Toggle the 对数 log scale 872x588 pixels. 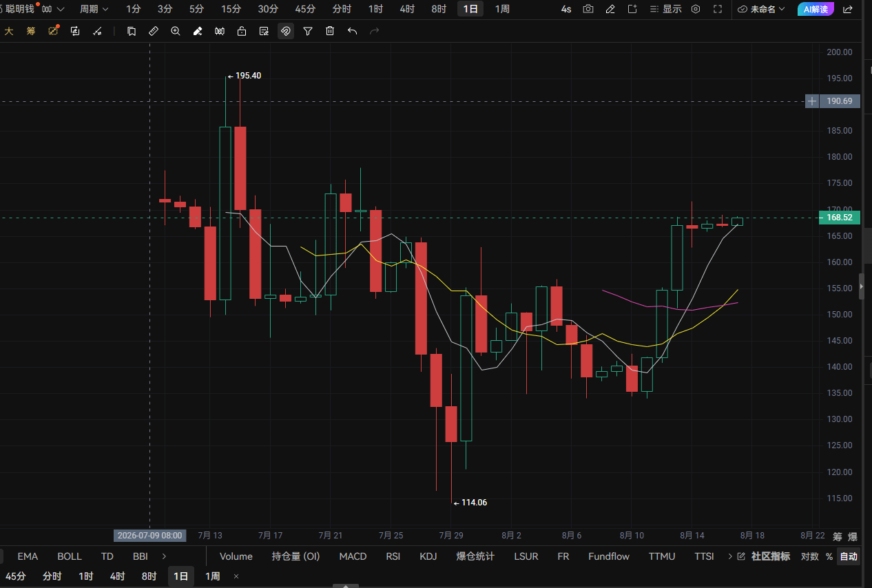(810, 556)
